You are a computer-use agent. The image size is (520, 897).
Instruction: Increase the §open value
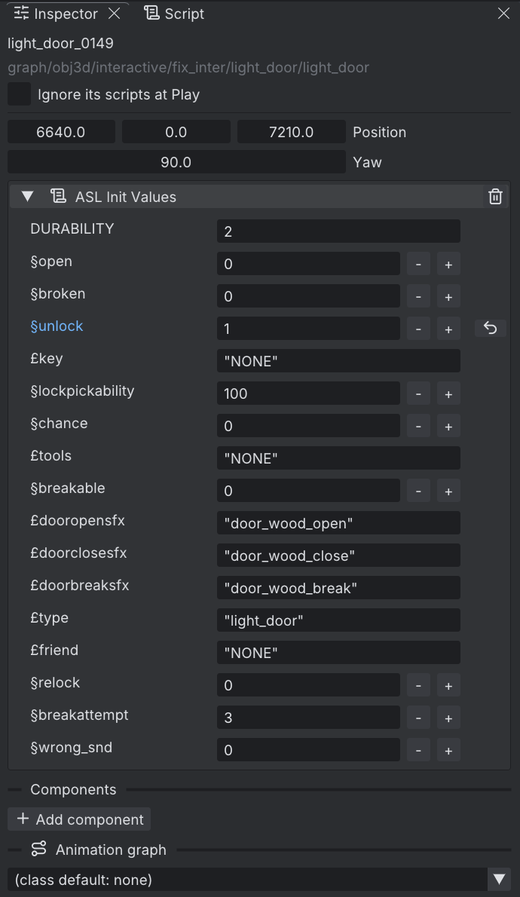coord(448,264)
